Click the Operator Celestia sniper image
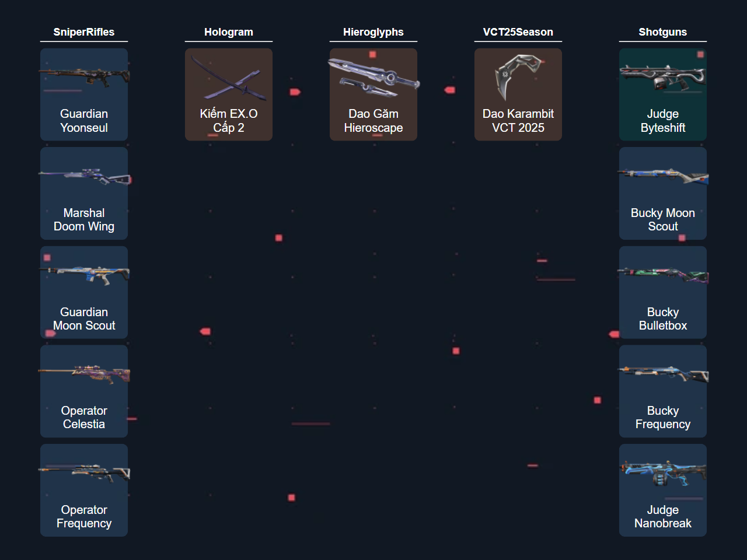The image size is (747, 560). [x=84, y=373]
